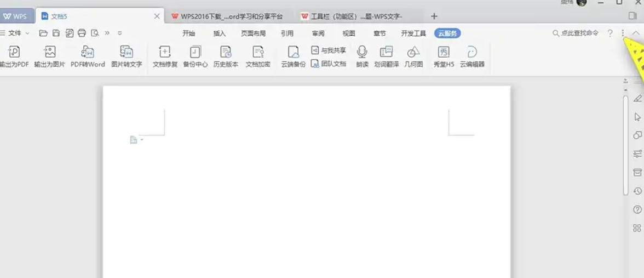The image size is (644, 278).
Task: Click inside the blank document page
Action: 307,182
